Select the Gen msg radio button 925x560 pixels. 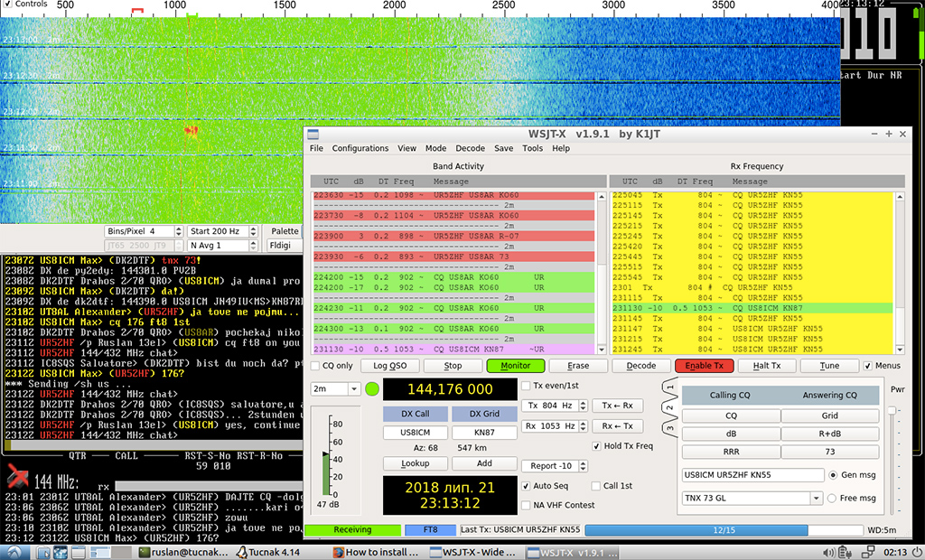coord(833,474)
